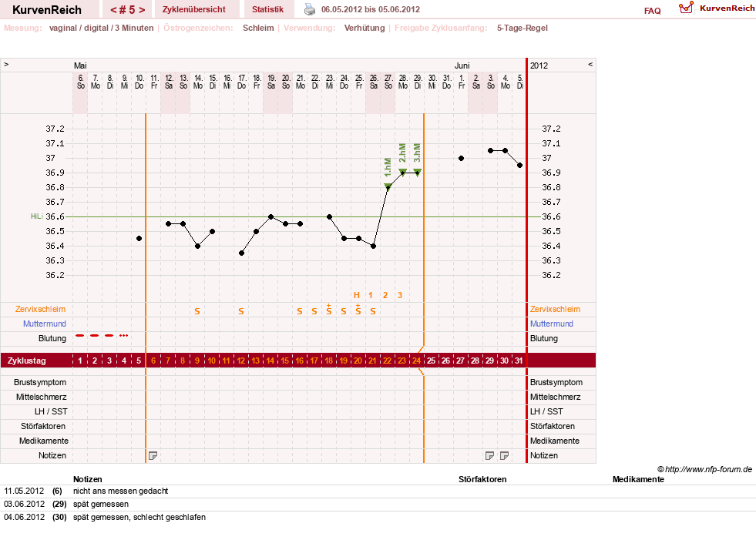Click the S mucus symbol on May 14

197,311
